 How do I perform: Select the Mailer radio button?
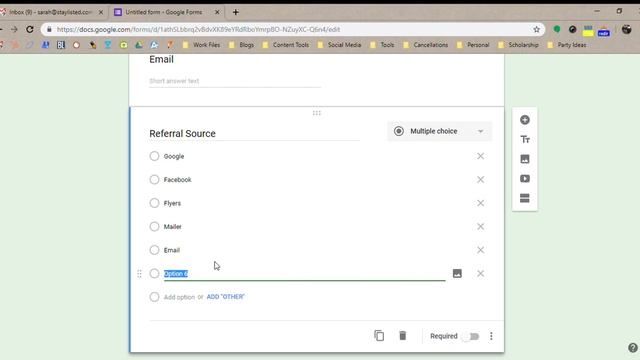[x=154, y=227]
